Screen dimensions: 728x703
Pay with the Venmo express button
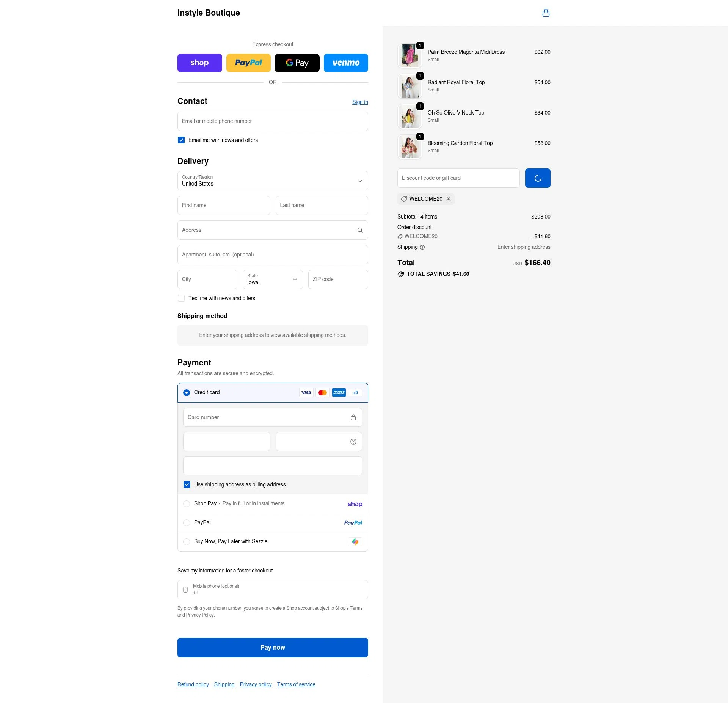tap(345, 63)
